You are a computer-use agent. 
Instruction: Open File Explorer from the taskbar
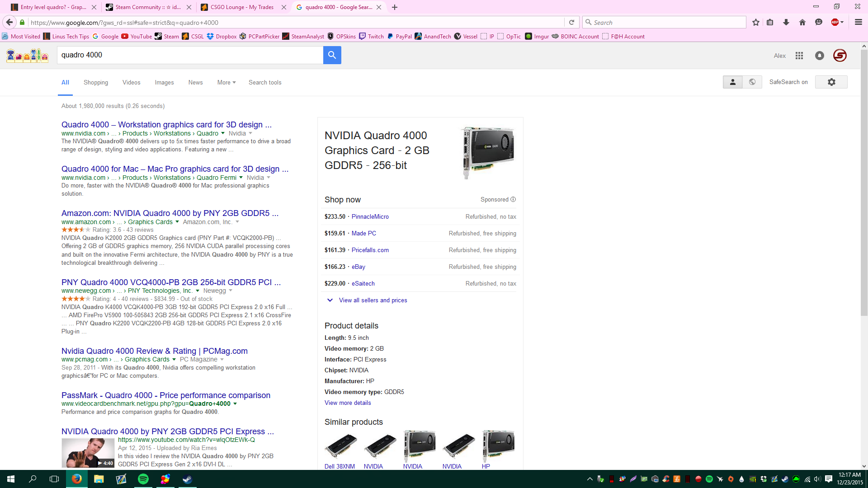click(99, 479)
